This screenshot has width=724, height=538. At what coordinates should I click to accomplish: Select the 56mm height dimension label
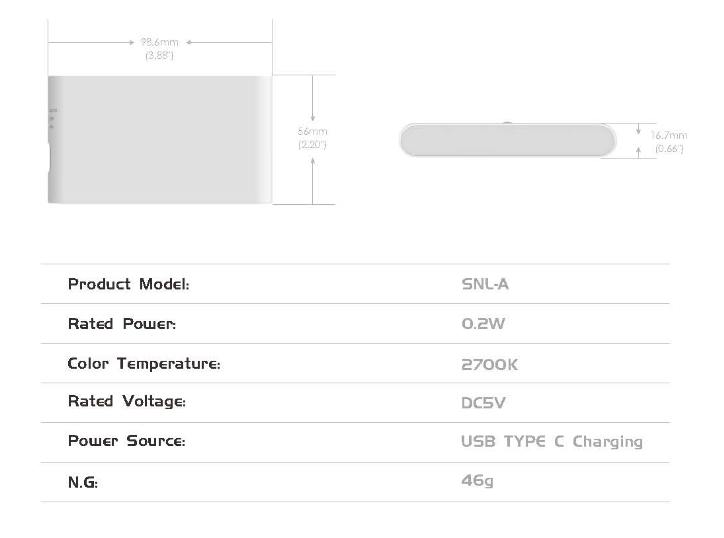313,131
